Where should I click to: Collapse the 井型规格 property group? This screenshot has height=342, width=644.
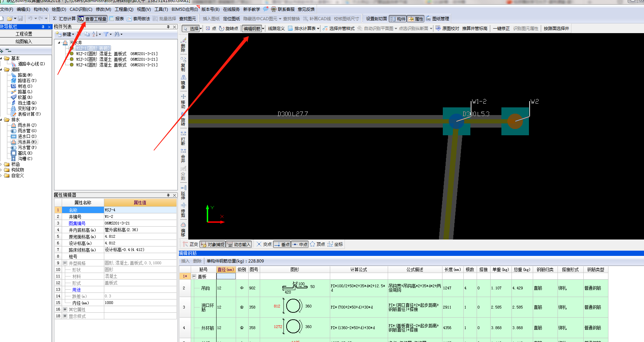[65, 263]
